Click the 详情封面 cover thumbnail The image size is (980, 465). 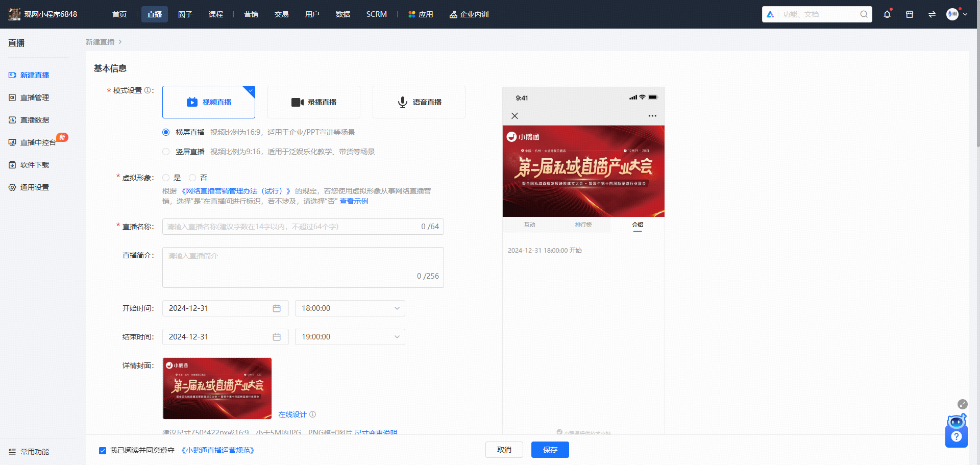(x=217, y=388)
